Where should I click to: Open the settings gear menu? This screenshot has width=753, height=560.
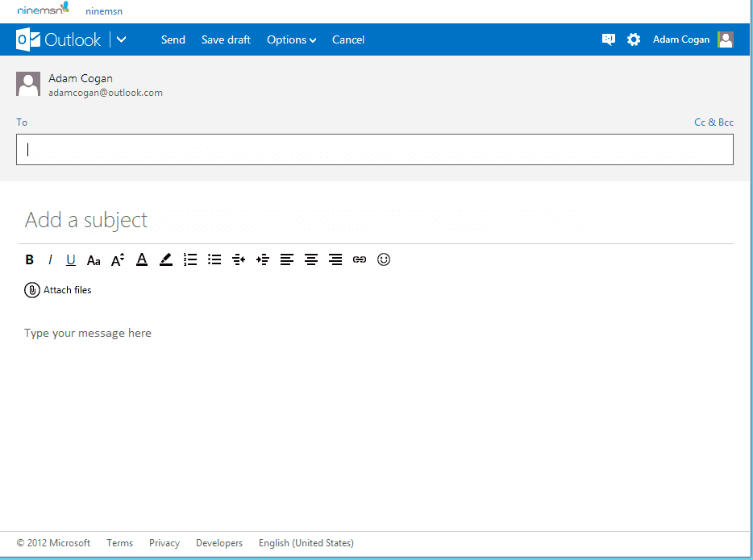634,39
